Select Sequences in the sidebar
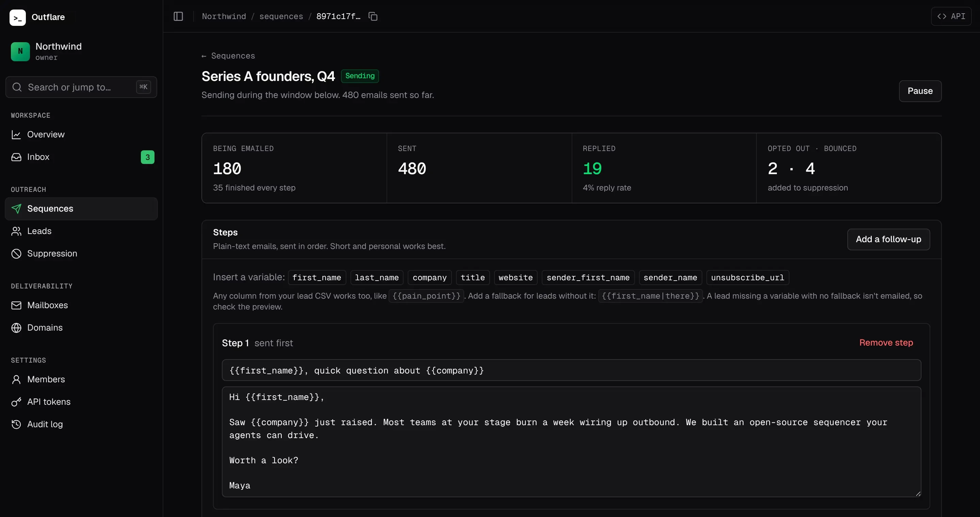This screenshot has width=980, height=517. (81, 209)
